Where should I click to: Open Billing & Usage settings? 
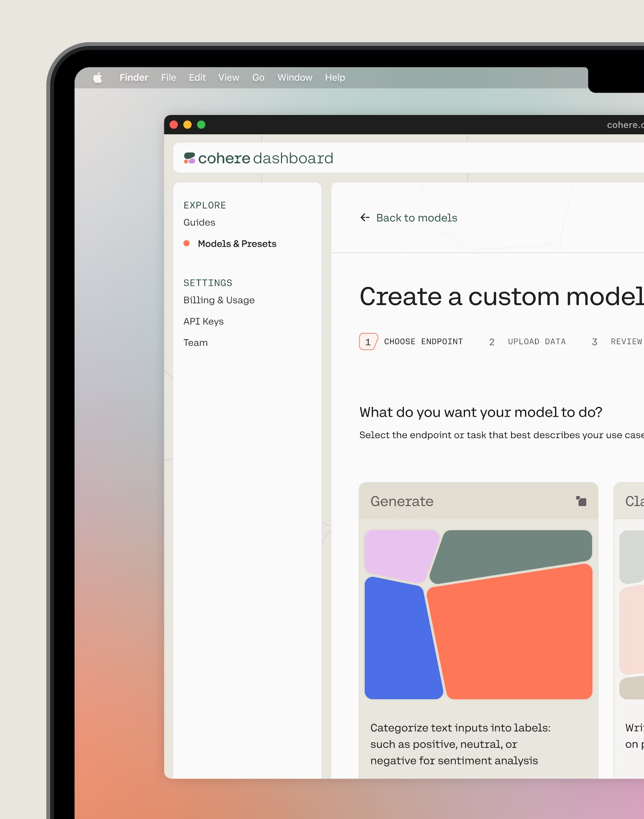click(219, 300)
